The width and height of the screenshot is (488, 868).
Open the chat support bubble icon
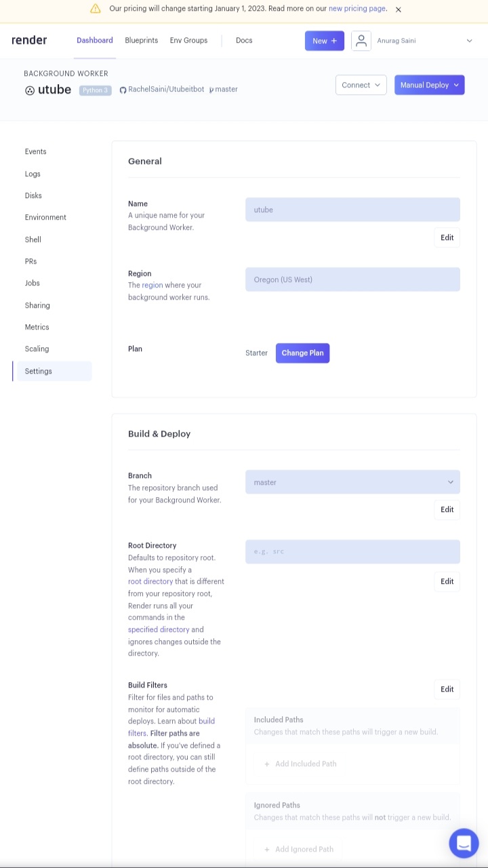[x=464, y=843]
